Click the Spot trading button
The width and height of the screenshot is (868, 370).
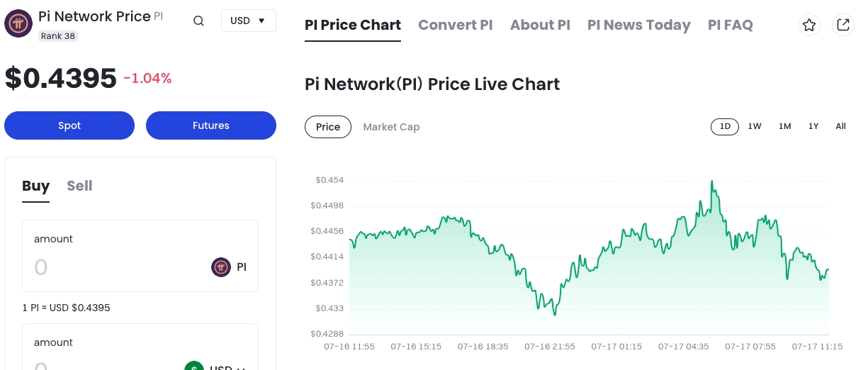(69, 125)
